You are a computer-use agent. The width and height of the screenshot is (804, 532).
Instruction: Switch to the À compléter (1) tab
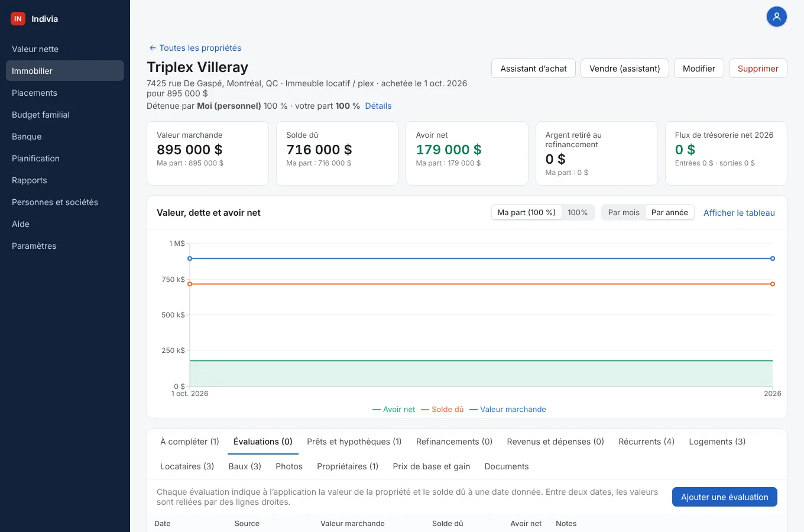point(190,442)
